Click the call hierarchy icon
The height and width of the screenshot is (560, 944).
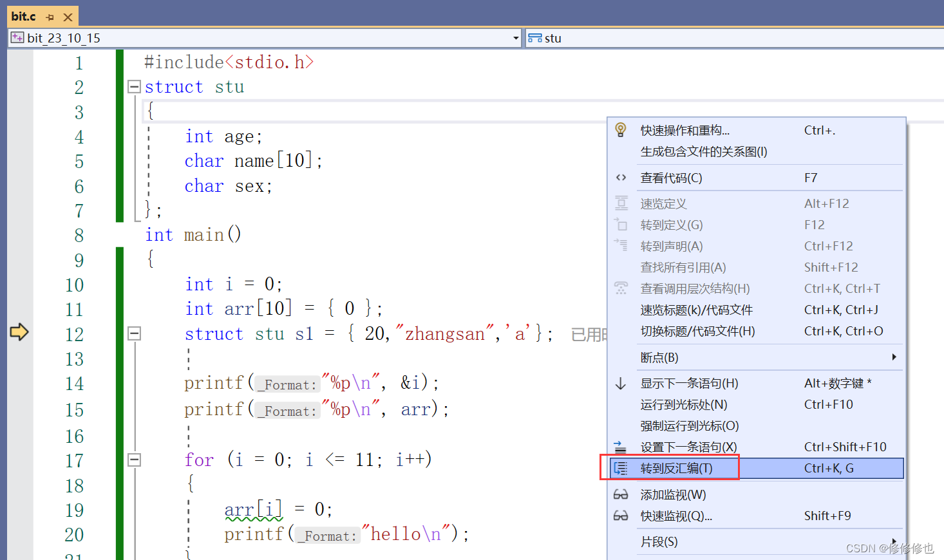pos(621,288)
